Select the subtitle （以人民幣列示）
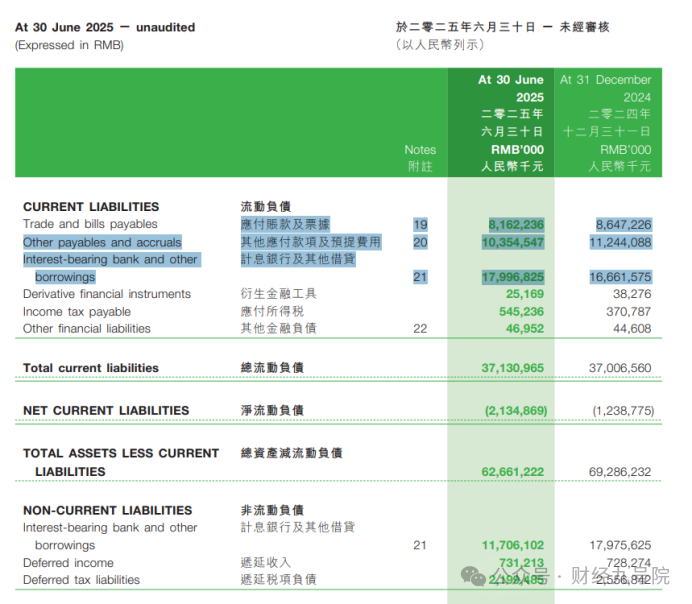Image resolution: width=692 pixels, height=604 pixels. 440,45
